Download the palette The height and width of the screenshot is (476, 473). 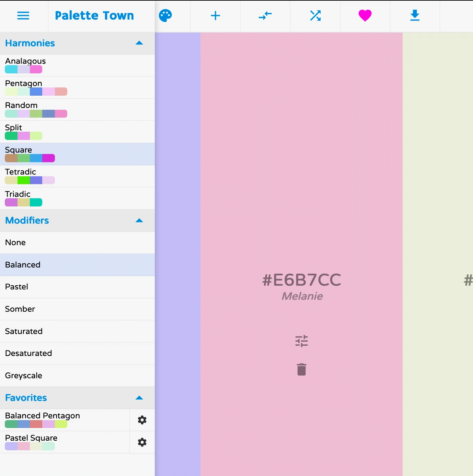coord(415,16)
